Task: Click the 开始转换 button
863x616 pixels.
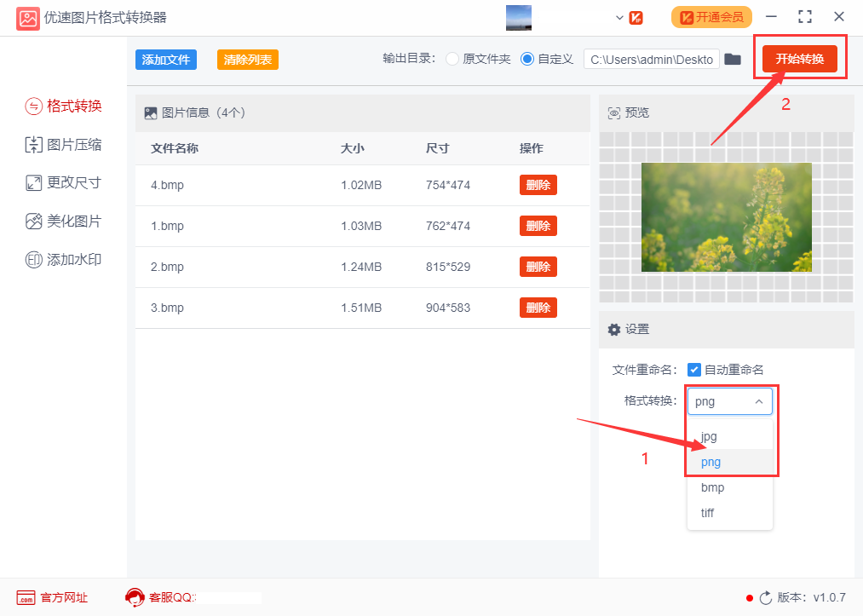Action: (799, 57)
